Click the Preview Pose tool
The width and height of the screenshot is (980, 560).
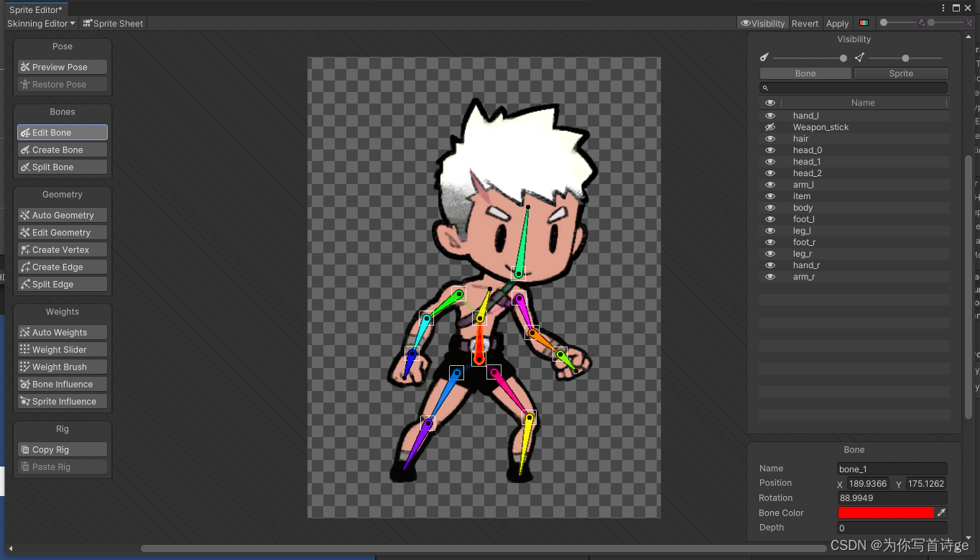(63, 67)
